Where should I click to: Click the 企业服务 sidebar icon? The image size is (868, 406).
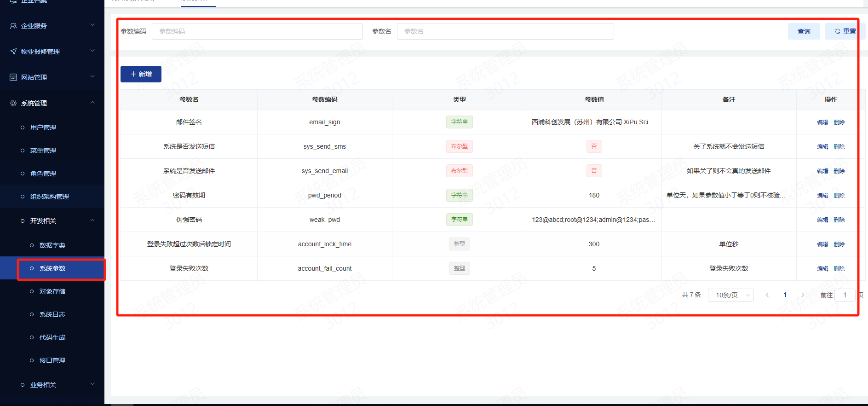(x=13, y=26)
